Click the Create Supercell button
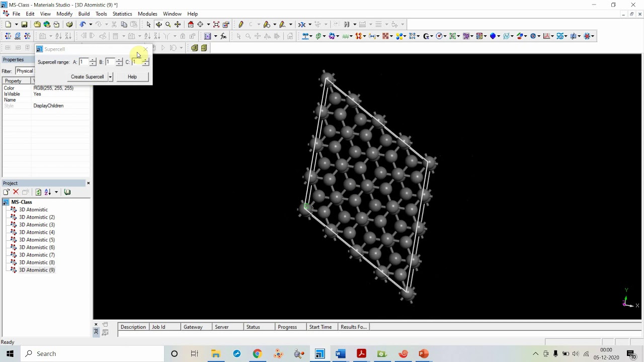The width and height of the screenshot is (644, 362). coord(88,77)
